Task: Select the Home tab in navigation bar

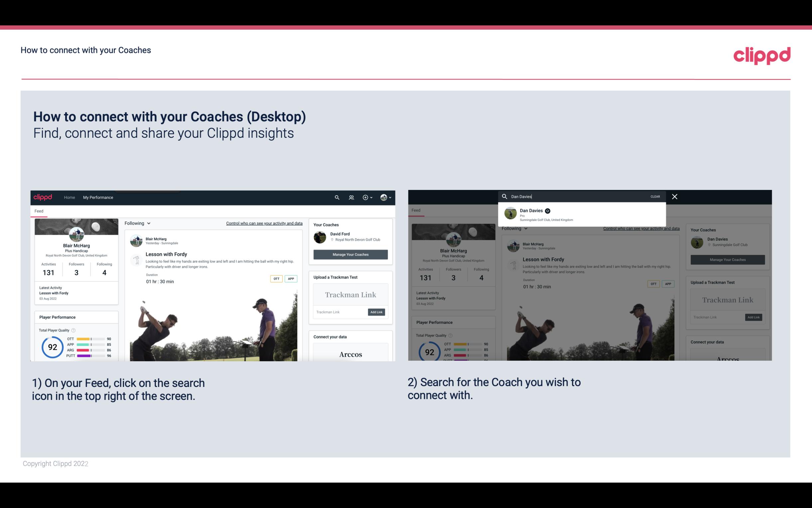Action: (70, 197)
